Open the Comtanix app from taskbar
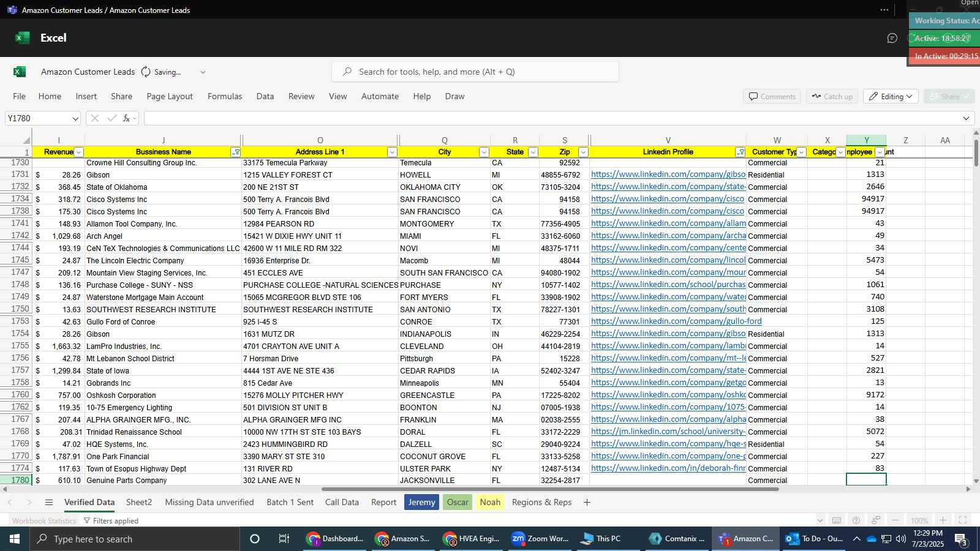The height and width of the screenshot is (551, 980). [677, 539]
